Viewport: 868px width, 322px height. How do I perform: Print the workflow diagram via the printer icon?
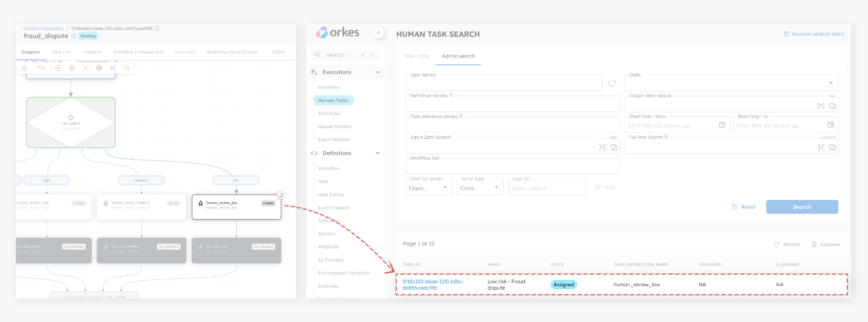click(x=99, y=68)
